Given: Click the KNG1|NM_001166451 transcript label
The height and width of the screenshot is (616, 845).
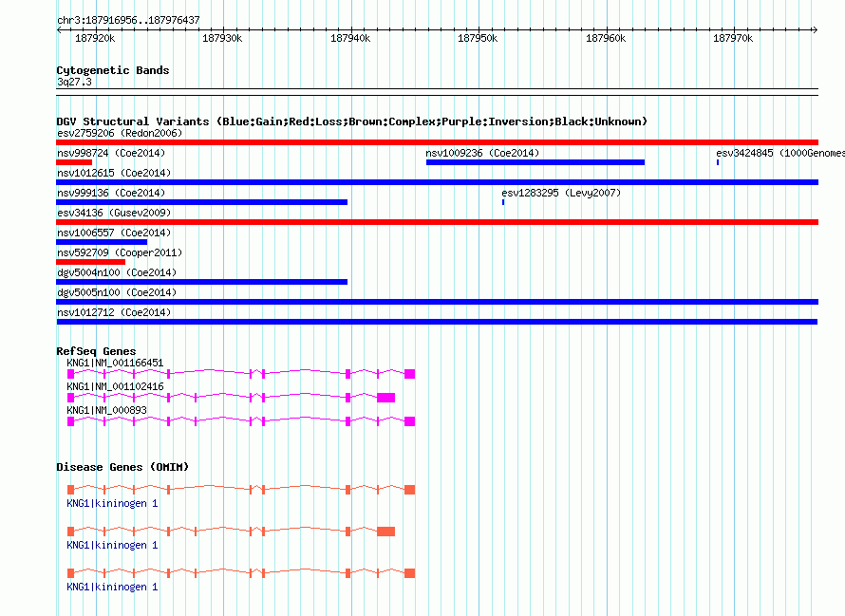Looking at the screenshot, I should [115, 364].
